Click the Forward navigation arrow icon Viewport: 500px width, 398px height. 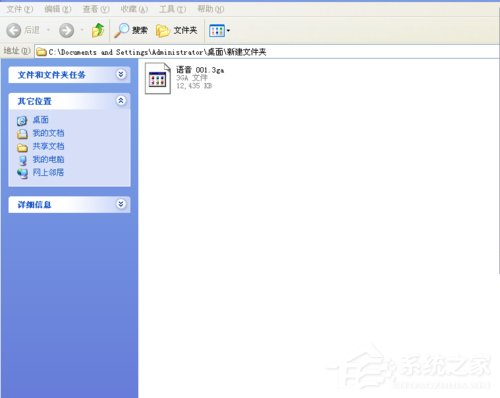tap(66, 31)
